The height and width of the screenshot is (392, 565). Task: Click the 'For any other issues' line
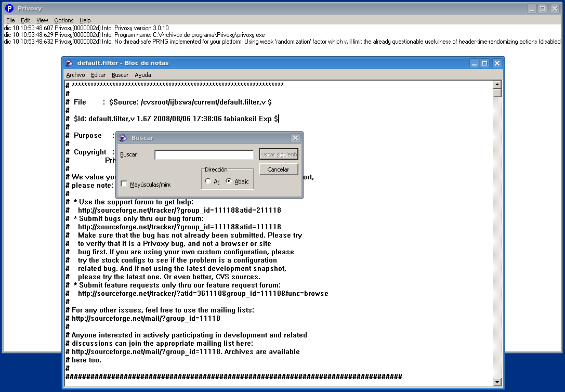click(x=160, y=310)
